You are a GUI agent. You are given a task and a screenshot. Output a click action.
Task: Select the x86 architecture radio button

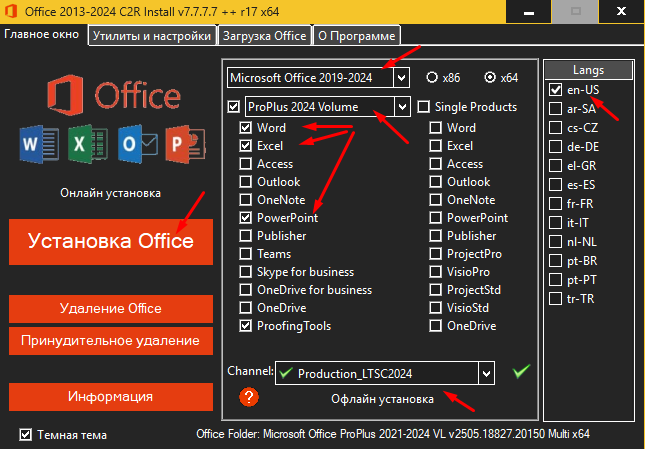click(x=432, y=77)
